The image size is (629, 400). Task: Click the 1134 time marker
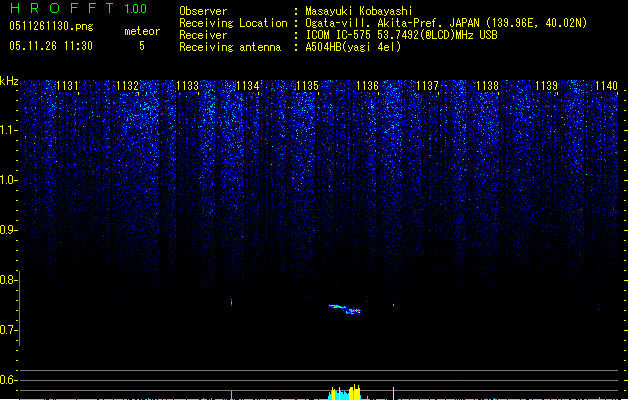[x=248, y=86]
